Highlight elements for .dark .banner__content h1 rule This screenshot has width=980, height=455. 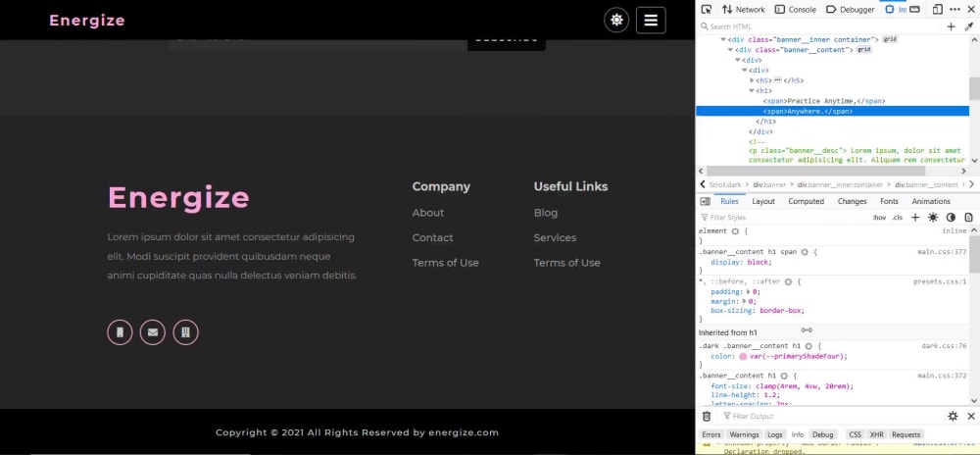point(808,345)
